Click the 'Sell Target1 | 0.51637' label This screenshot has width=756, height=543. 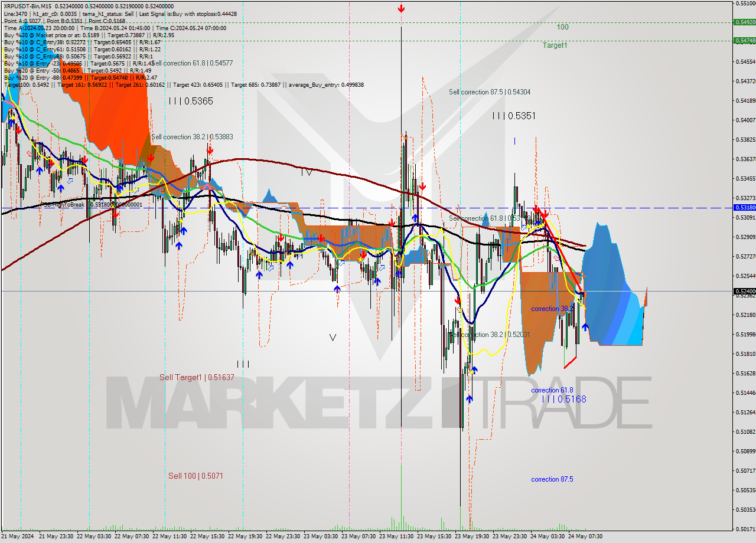197,377
